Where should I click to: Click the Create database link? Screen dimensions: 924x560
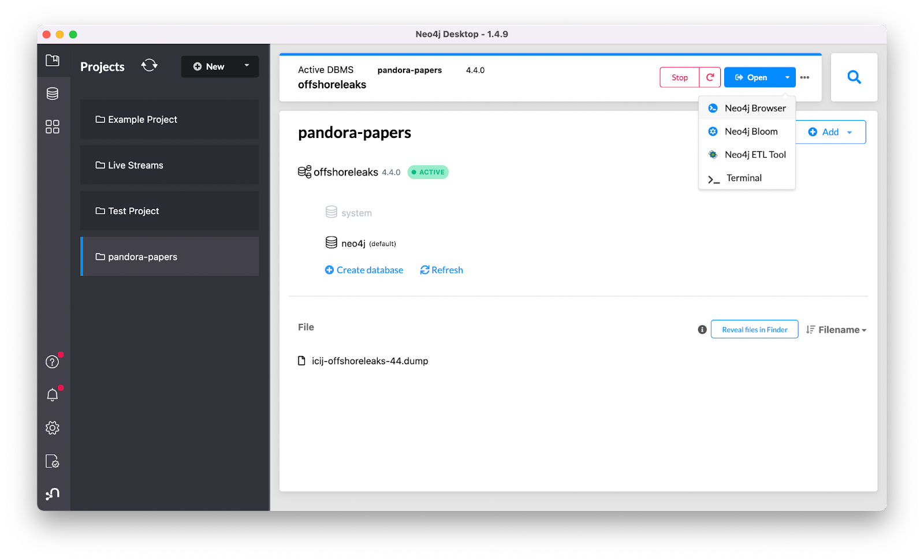click(x=364, y=270)
